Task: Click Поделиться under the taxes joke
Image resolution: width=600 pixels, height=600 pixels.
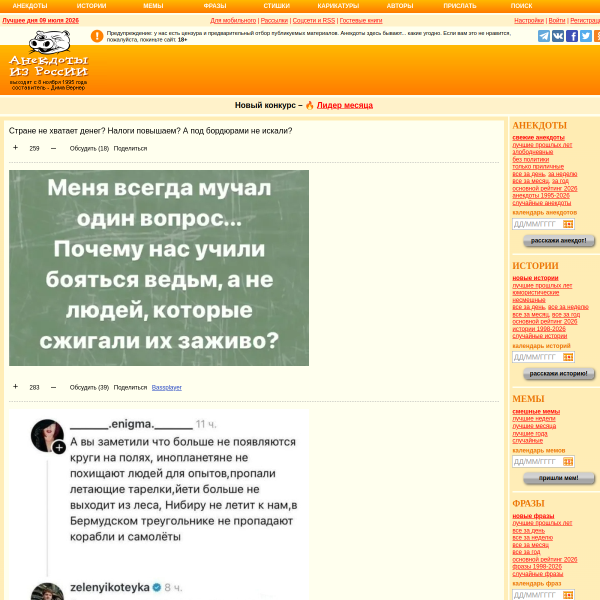Action: point(130,148)
